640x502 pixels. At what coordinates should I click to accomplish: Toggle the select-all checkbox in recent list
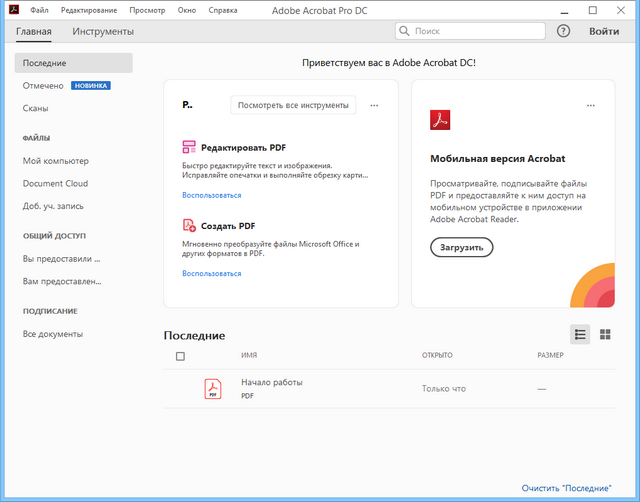pyautogui.click(x=180, y=356)
